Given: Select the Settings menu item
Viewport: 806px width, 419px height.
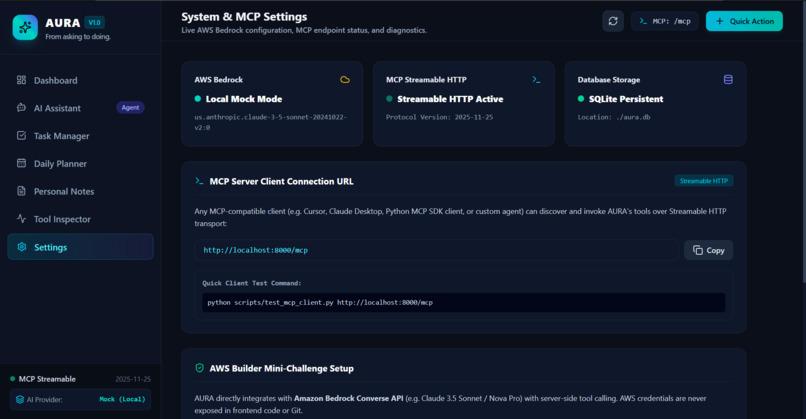Looking at the screenshot, I should tap(80, 247).
